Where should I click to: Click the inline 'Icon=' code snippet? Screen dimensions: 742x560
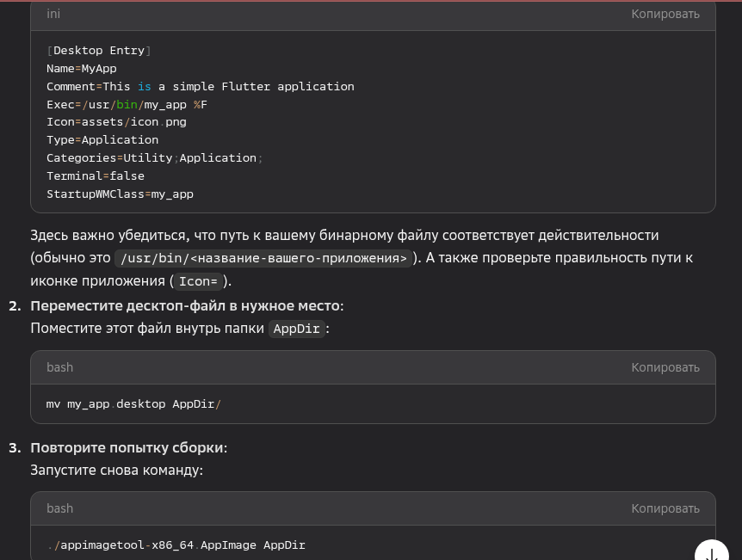[199, 281]
